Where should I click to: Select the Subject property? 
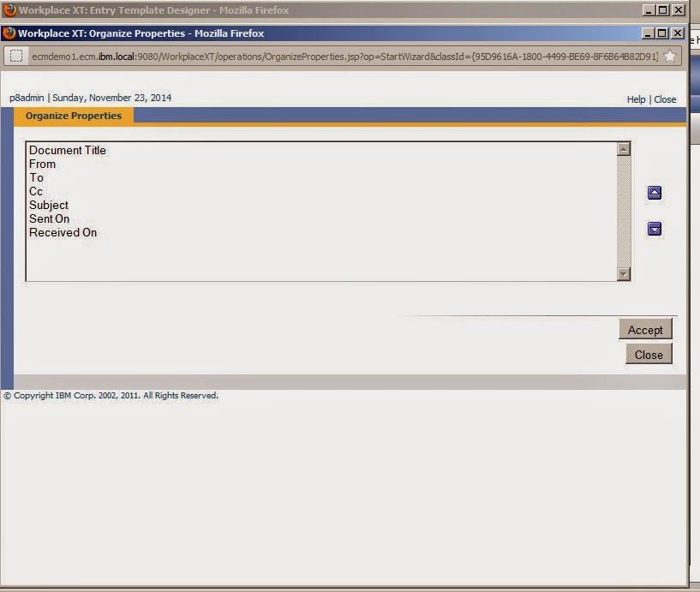coord(48,205)
